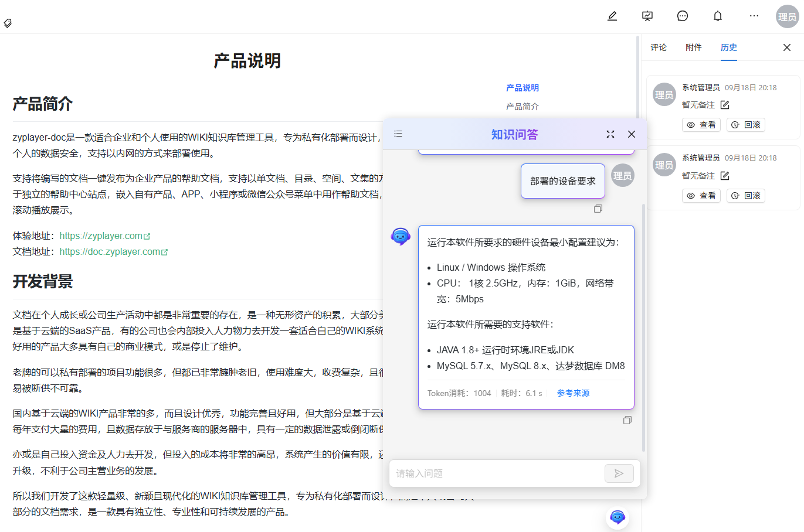Click 耗时: 6.1 s text
Screen dimensions: 804x532
(522, 393)
